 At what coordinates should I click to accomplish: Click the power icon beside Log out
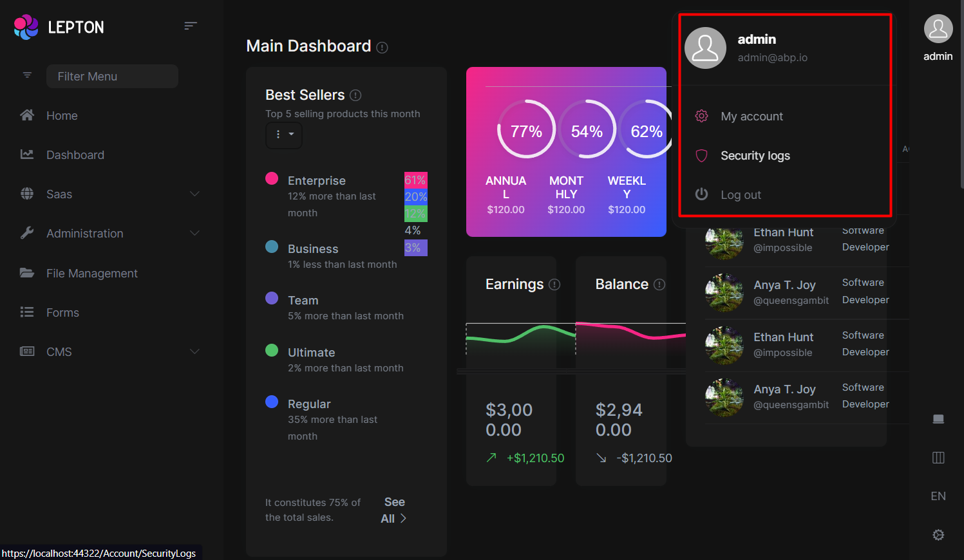click(x=701, y=194)
